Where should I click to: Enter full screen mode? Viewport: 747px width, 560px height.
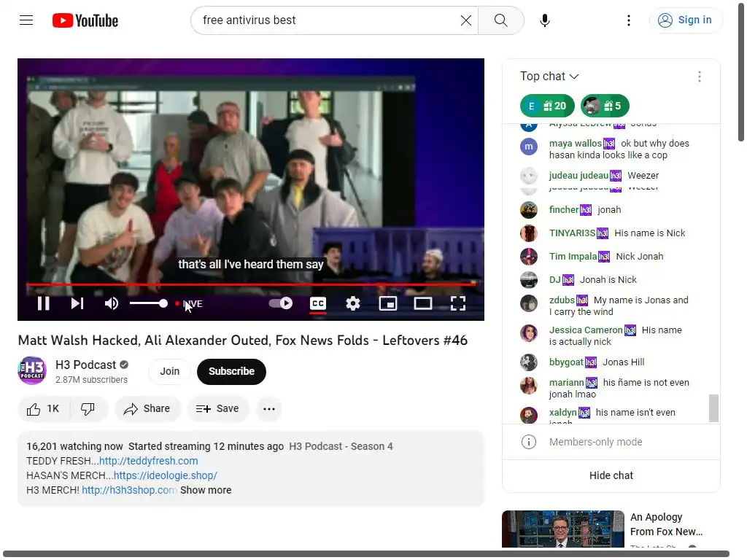[x=458, y=303]
